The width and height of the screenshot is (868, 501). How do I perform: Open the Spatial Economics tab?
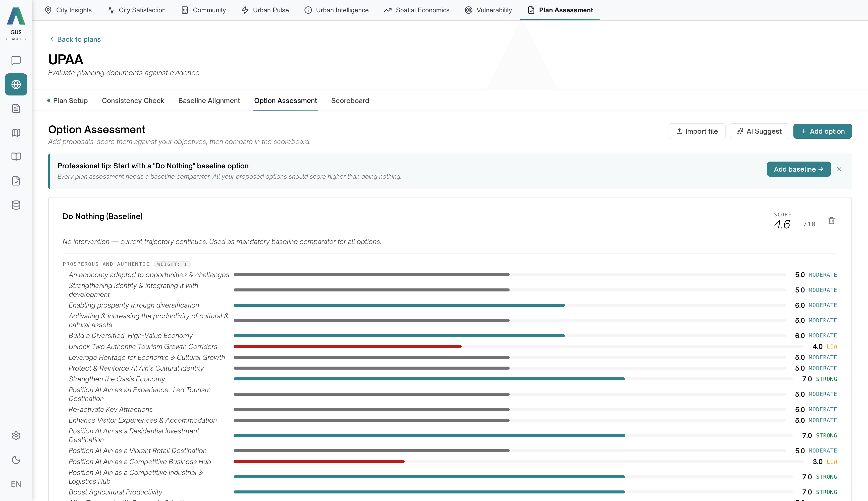point(417,10)
